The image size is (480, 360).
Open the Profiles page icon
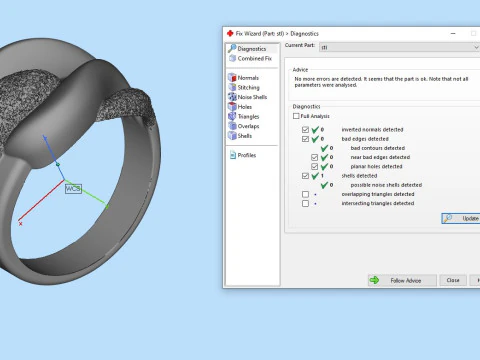click(233, 155)
